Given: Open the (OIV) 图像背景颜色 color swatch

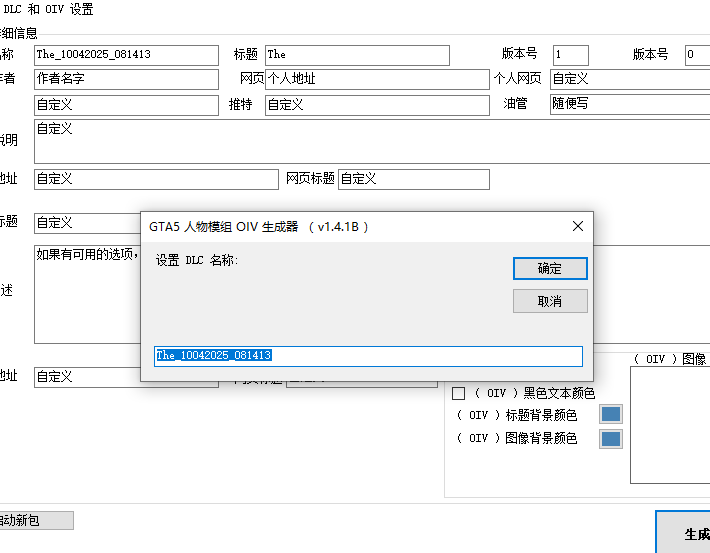Looking at the screenshot, I should (611, 438).
